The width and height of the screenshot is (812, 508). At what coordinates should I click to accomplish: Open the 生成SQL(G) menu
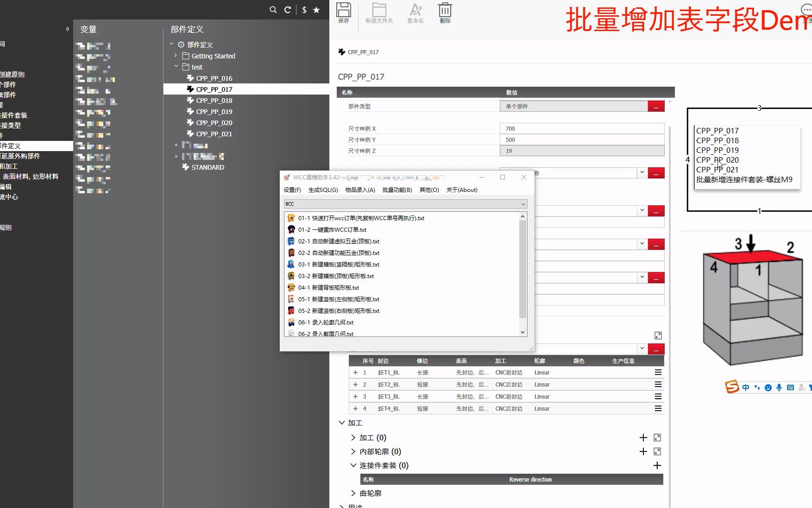(x=323, y=190)
